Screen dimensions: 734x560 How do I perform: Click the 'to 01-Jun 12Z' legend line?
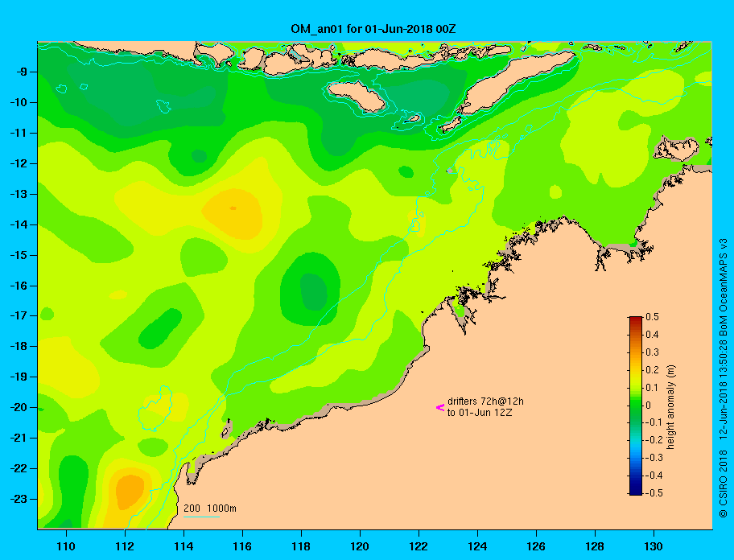click(480, 413)
